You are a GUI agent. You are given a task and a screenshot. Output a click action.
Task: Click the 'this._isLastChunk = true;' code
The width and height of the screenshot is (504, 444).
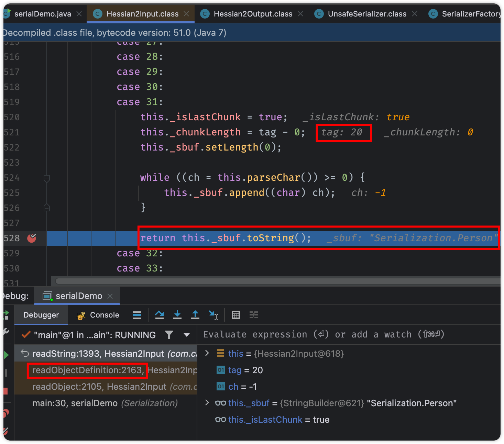point(214,117)
